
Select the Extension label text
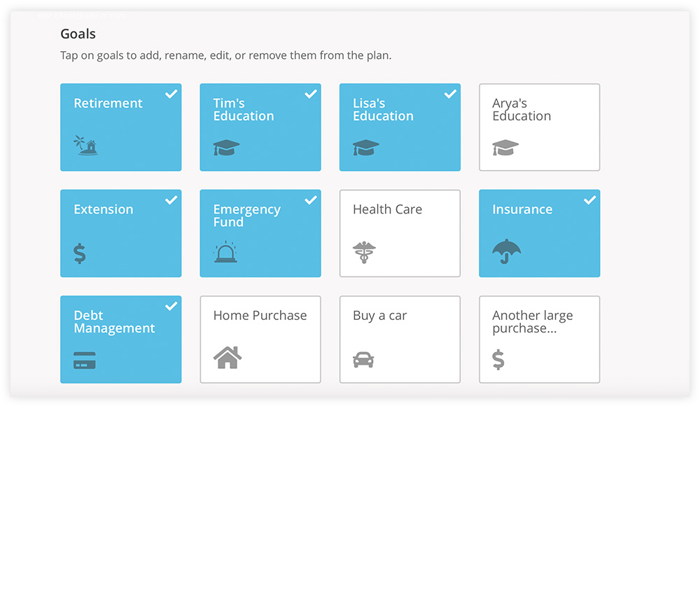(x=104, y=209)
